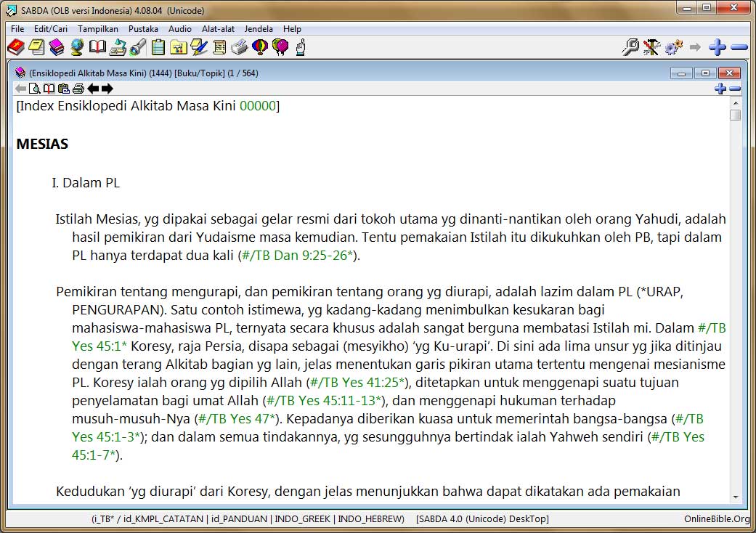Click the black left arrow for previous topic
This screenshot has width=756, height=533.
pos(93,89)
